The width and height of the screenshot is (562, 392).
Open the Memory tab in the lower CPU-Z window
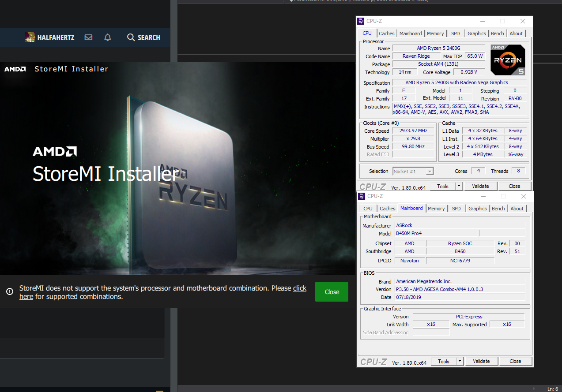click(x=436, y=209)
